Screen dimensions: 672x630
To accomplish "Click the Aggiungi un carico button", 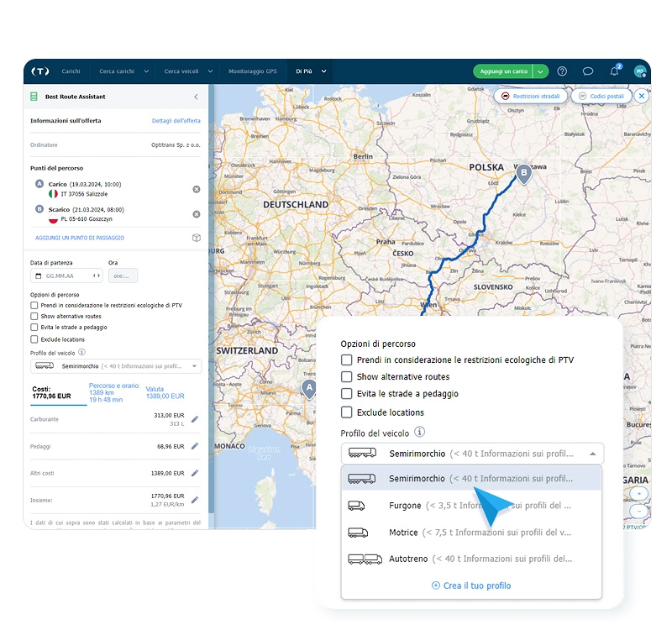I will tap(503, 71).
